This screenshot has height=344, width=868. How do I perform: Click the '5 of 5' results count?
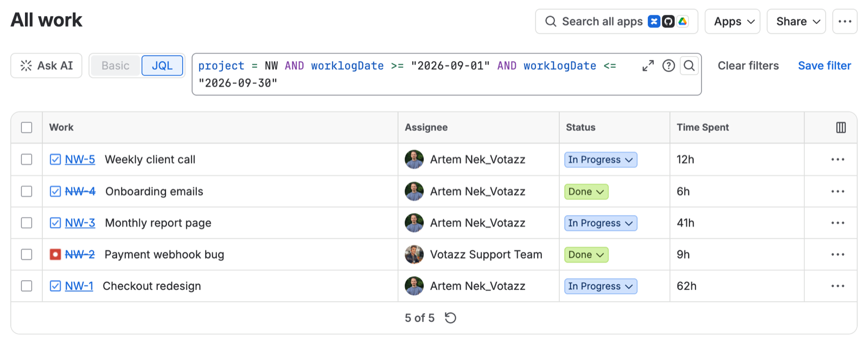(x=419, y=318)
